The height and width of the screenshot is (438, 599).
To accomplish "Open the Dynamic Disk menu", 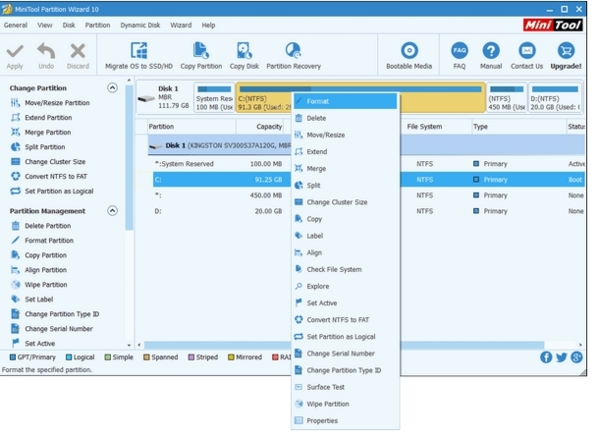I will (140, 25).
